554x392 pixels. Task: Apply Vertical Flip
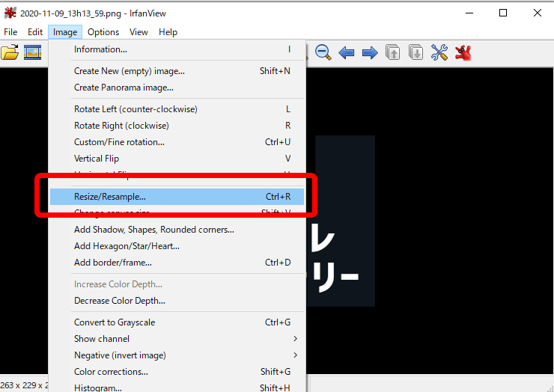pyautogui.click(x=177, y=159)
